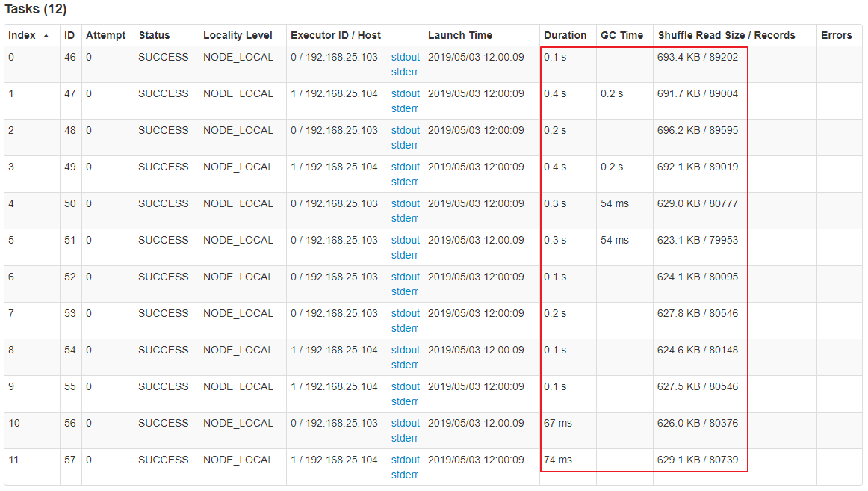This screenshot has height=491, width=868.
Task: Open stdout log for task ID 51
Action: 405,240
